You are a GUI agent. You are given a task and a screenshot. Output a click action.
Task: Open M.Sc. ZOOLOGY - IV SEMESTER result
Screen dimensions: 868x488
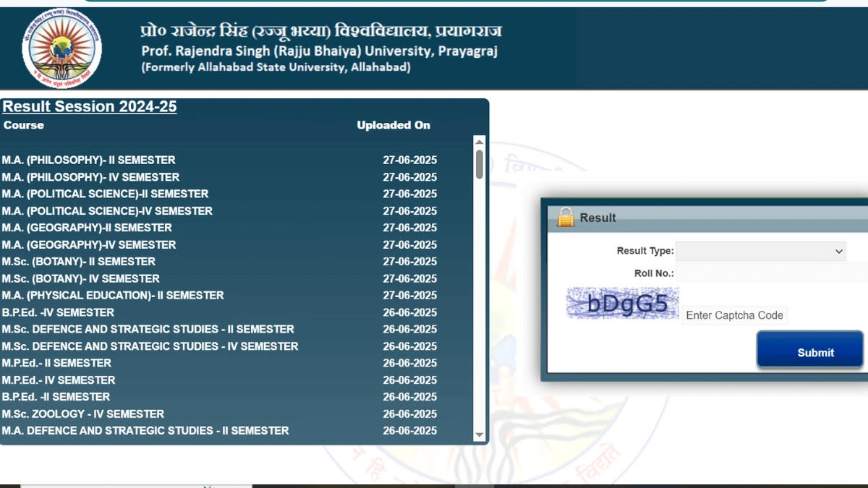point(82,414)
